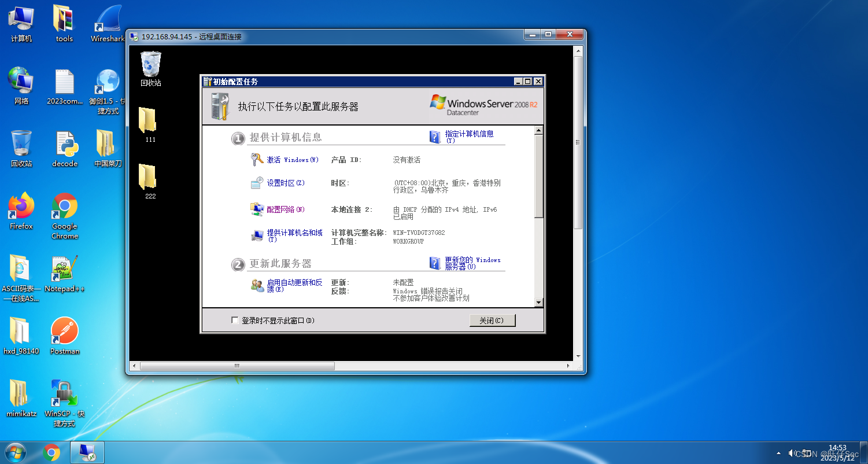The image size is (868, 464).
Task: Click the volume speaker tray icon
Action: point(792,452)
